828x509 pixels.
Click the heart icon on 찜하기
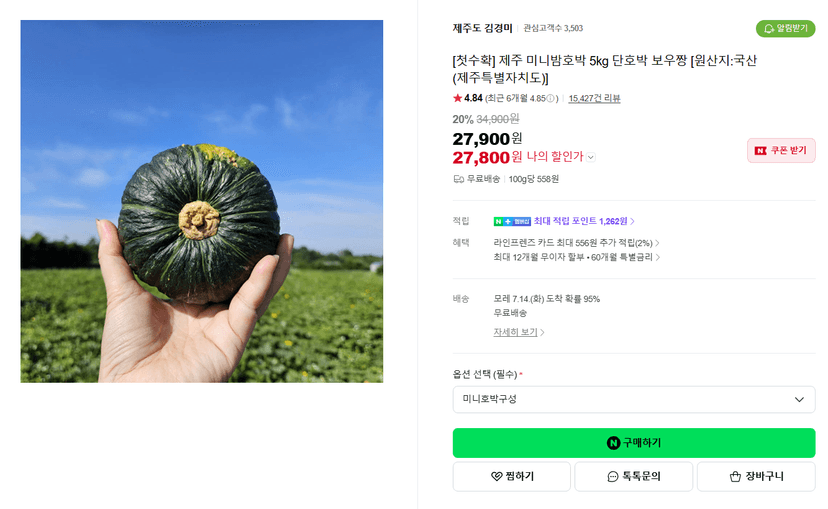[x=496, y=476]
